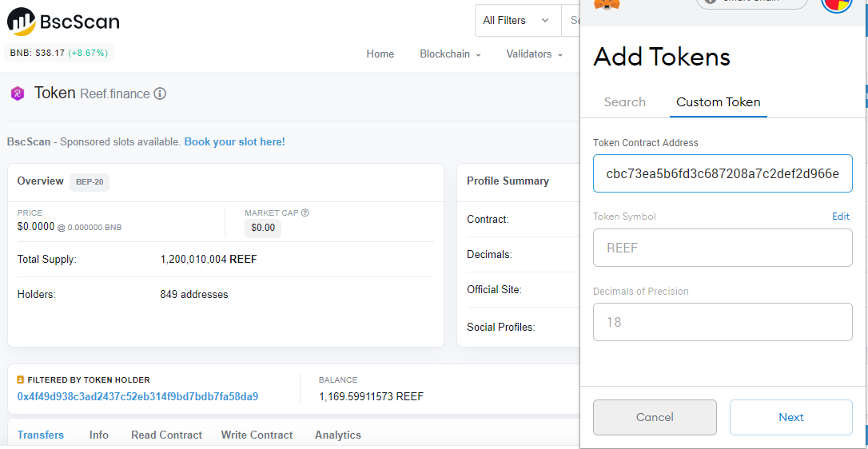Click the token holder filter icon
Image resolution: width=868 pixels, height=449 pixels.
click(x=21, y=379)
